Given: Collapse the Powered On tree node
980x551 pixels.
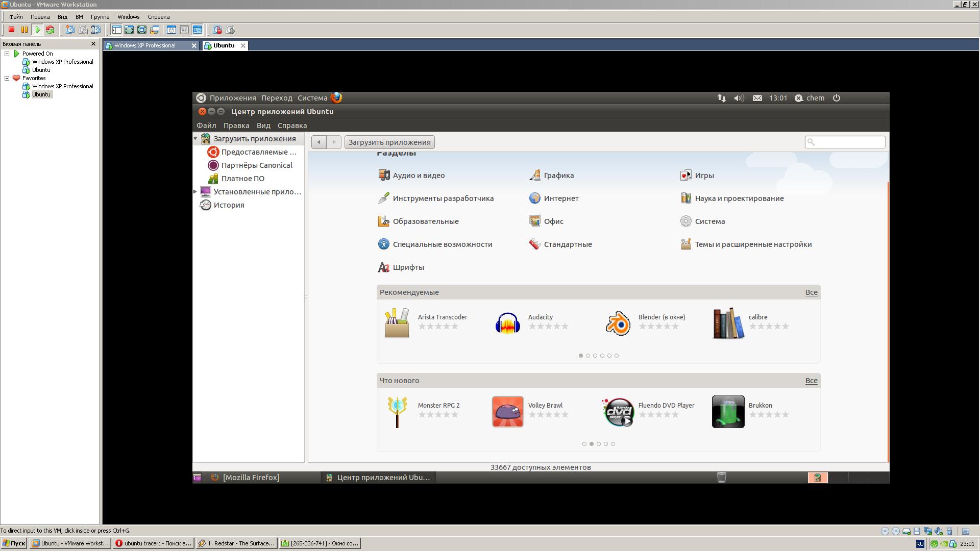Looking at the screenshot, I should point(7,54).
